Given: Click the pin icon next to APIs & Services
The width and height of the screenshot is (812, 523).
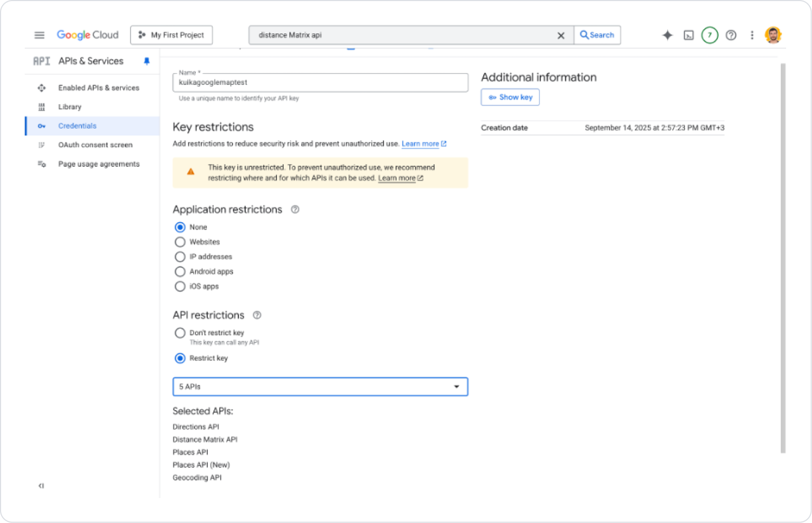Looking at the screenshot, I should pyautogui.click(x=147, y=61).
